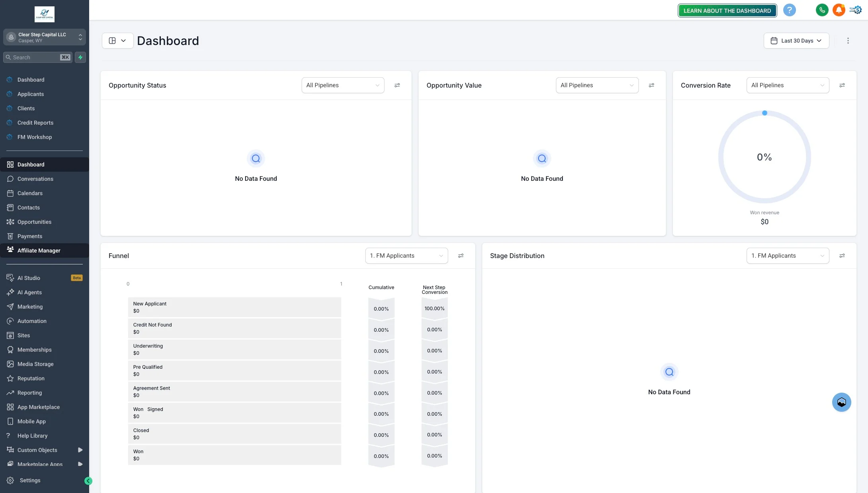Open Payments in the sidebar
The height and width of the screenshot is (493, 868).
pyautogui.click(x=45, y=236)
